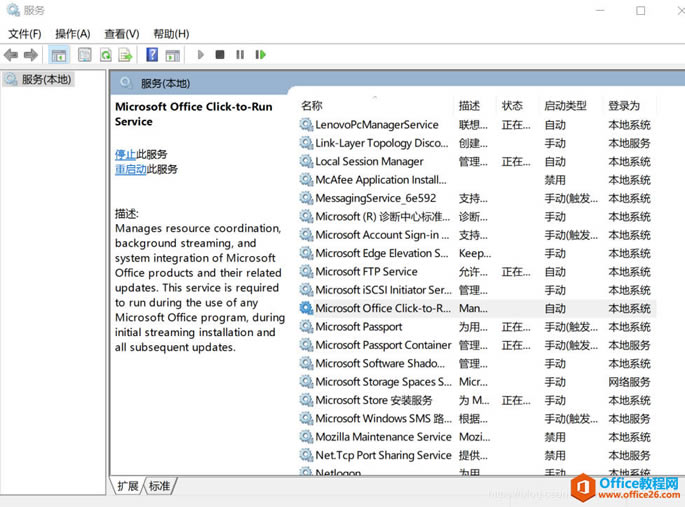Screen dimensions: 685x507
Task: Sort by the 启动类型 column header
Action: pyautogui.click(x=565, y=106)
